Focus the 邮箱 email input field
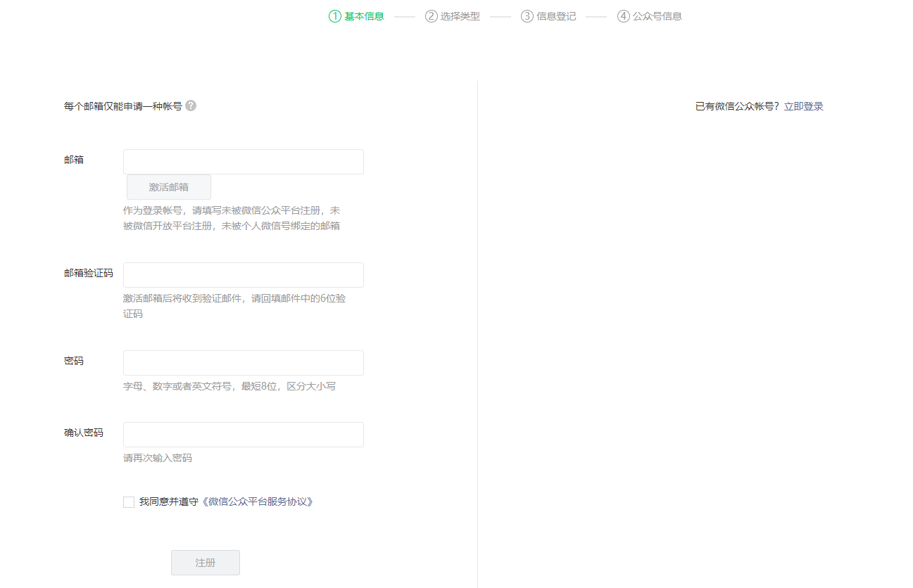 (244, 162)
